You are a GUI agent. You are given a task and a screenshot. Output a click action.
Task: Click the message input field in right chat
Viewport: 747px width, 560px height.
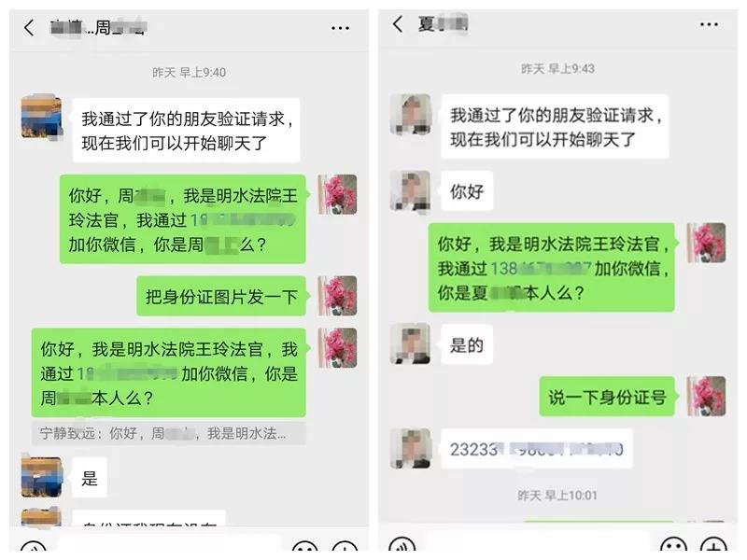(x=538, y=542)
